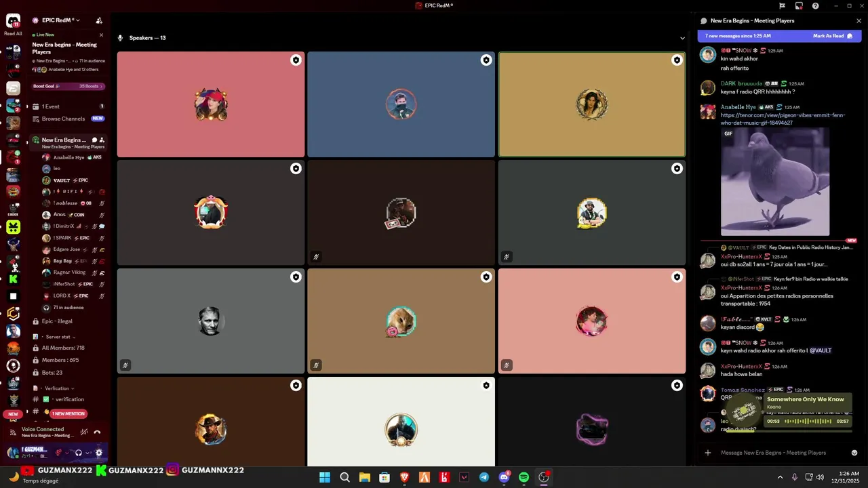Open the pigeon GIF preview image
This screenshot has width=868, height=488.
coord(775,182)
